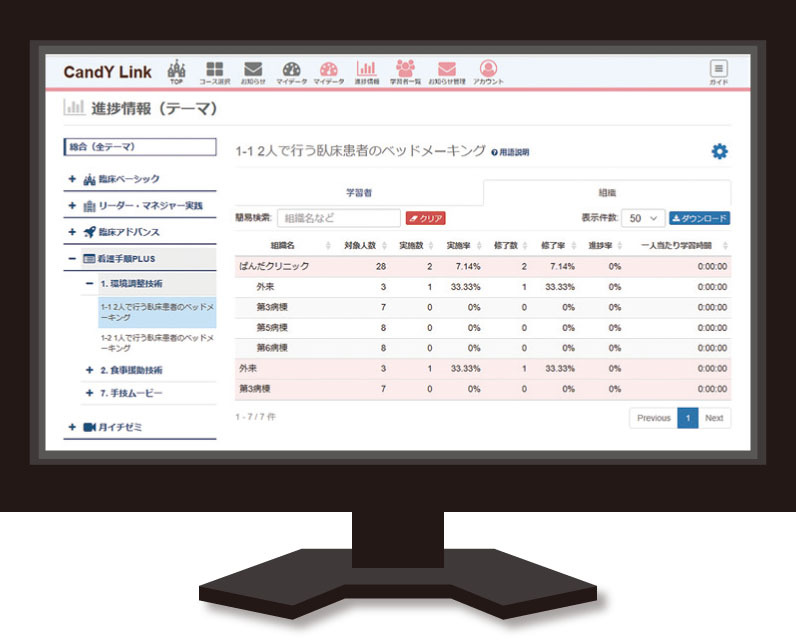Open the アカウント profile icon

(x=488, y=70)
